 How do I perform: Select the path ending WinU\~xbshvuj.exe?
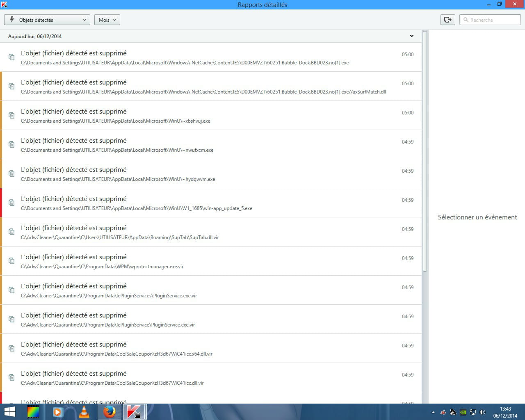click(x=116, y=121)
